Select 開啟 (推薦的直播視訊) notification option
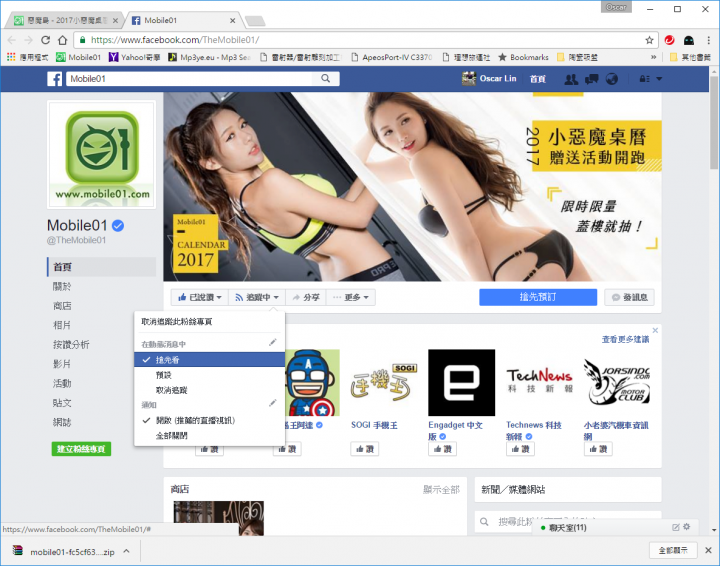The width and height of the screenshot is (720, 566). pyautogui.click(x=209, y=420)
